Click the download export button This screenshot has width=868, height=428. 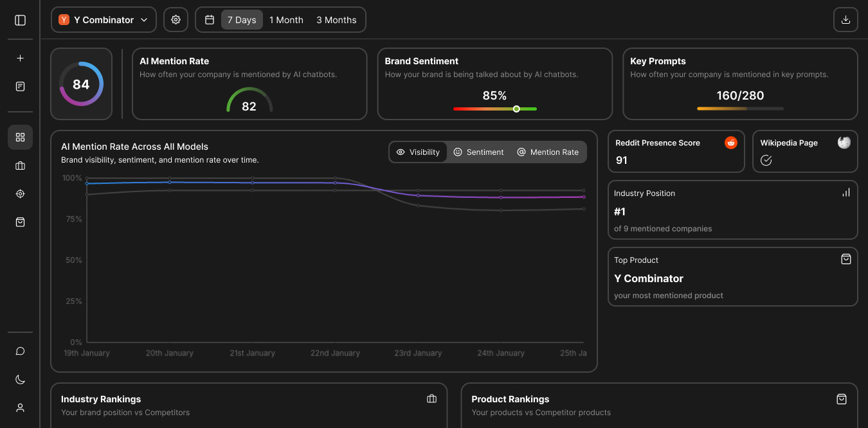click(845, 20)
